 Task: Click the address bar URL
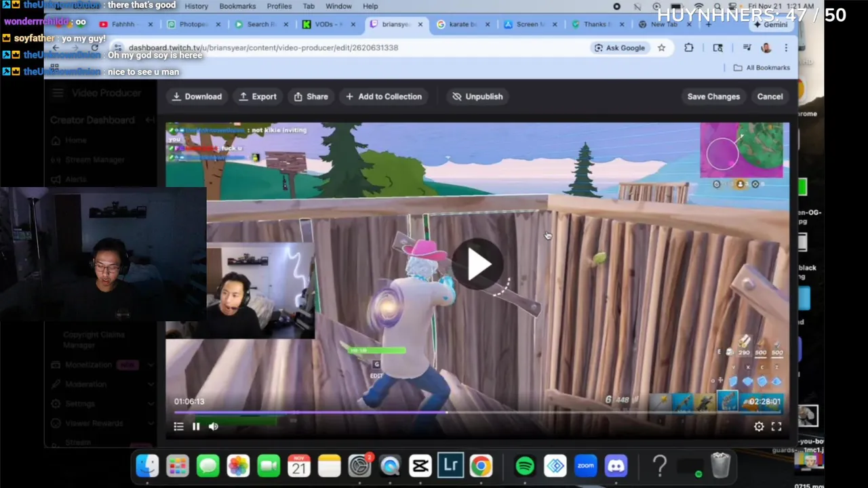(x=263, y=47)
